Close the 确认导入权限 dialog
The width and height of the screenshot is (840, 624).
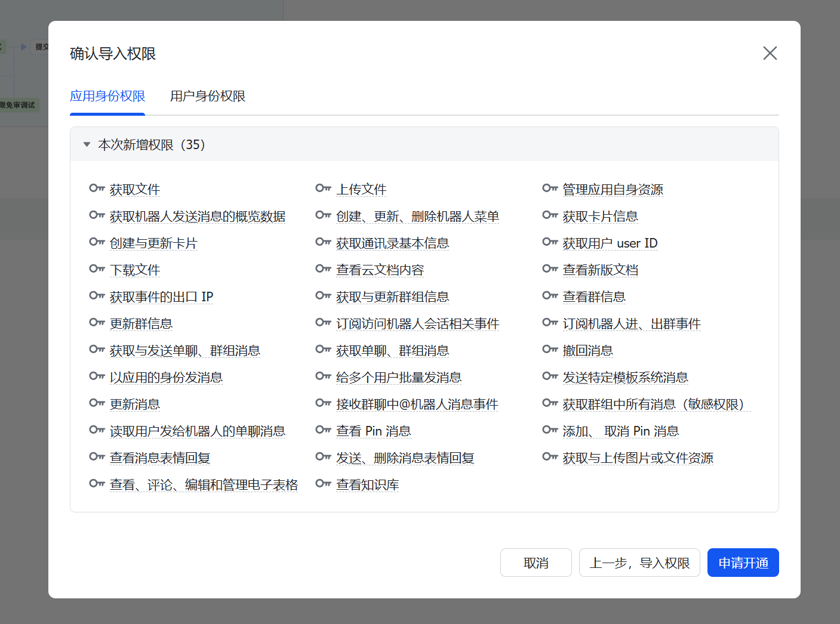tap(770, 53)
